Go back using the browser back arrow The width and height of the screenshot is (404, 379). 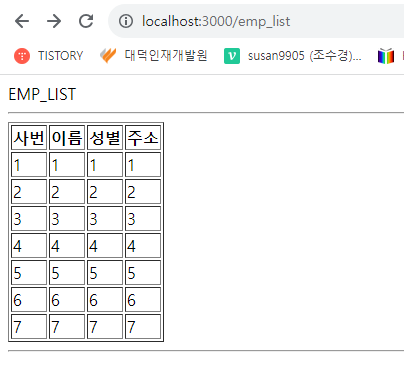pyautogui.click(x=22, y=21)
